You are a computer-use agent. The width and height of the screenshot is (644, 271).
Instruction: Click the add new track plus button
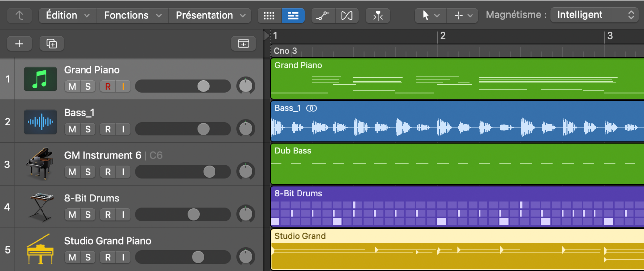coord(19,44)
